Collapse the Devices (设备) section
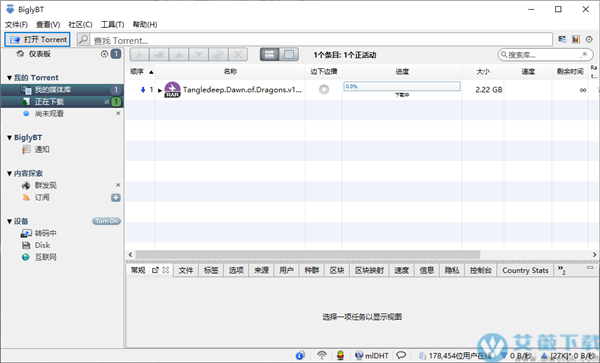Screen dimensions: 600x363 click(9, 221)
